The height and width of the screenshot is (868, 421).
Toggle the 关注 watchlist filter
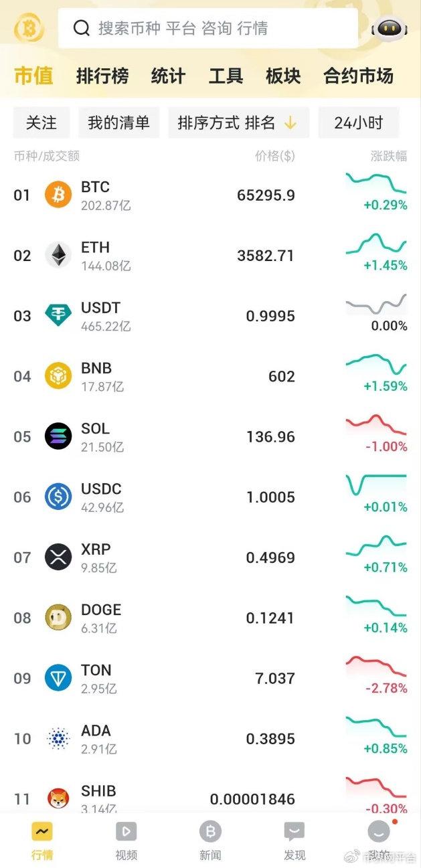tap(41, 123)
